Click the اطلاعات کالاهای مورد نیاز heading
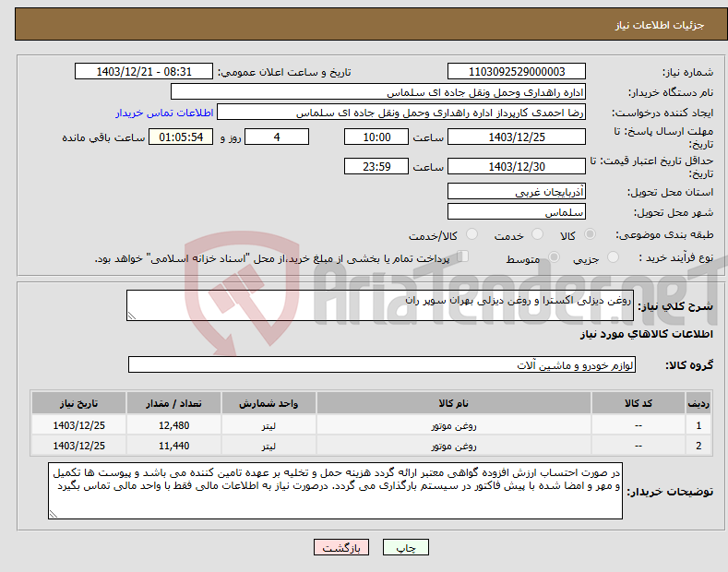 click(646, 334)
